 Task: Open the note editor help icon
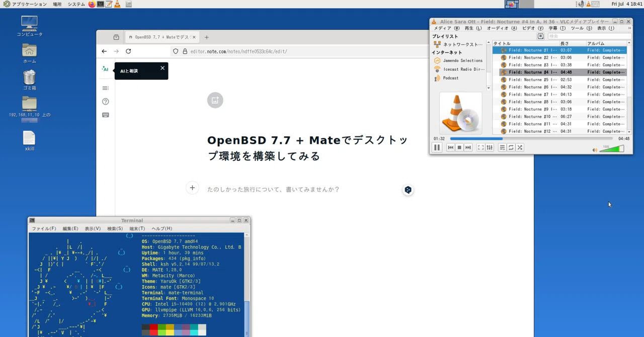pos(105,102)
